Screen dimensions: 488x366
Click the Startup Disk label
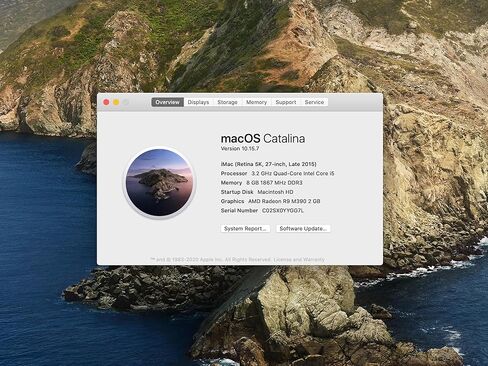237,192
